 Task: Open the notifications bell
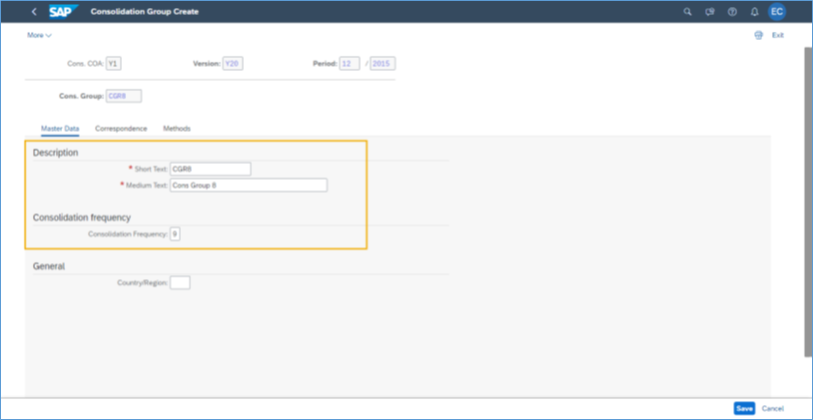(x=754, y=12)
